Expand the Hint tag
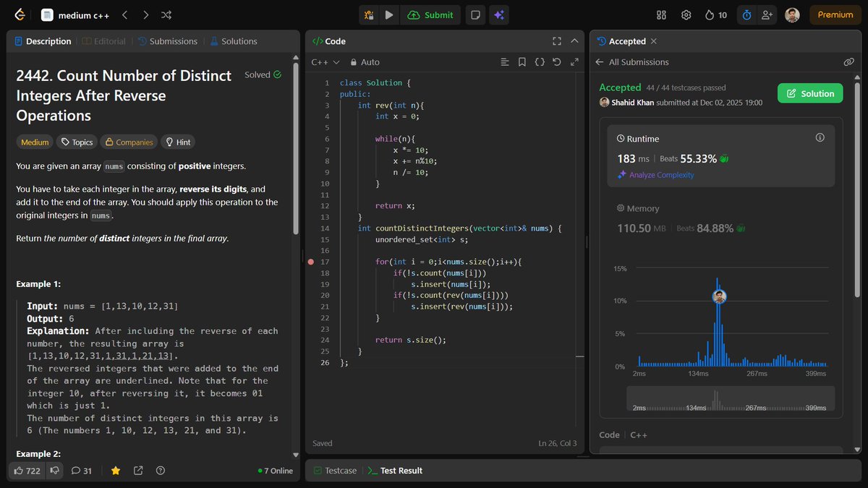868x488 pixels. (178, 142)
